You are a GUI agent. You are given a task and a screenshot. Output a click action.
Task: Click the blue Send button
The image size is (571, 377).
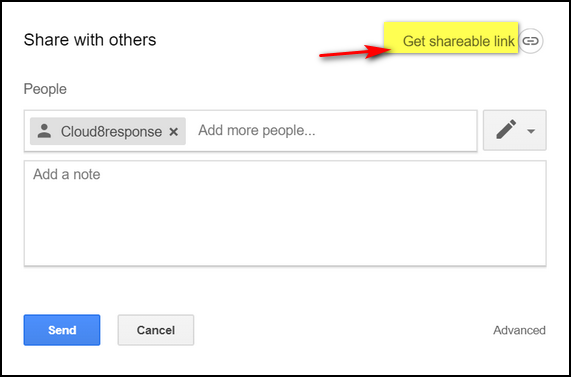tap(62, 330)
